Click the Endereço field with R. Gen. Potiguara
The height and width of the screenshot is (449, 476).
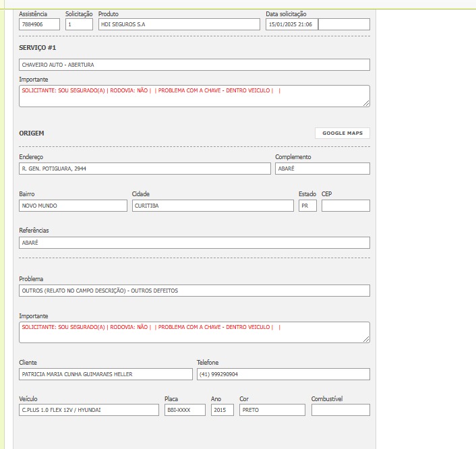[x=144, y=169]
